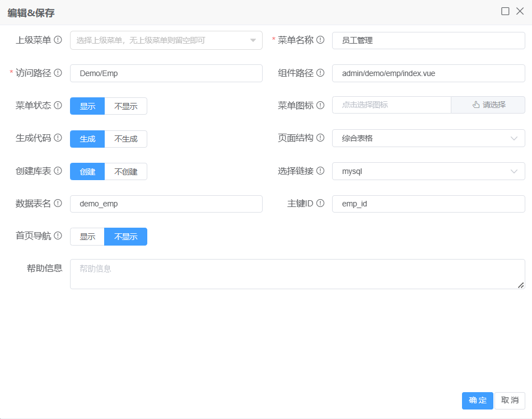
Task: Open the 上级菜单 parent menu dropdown
Action: [166, 40]
